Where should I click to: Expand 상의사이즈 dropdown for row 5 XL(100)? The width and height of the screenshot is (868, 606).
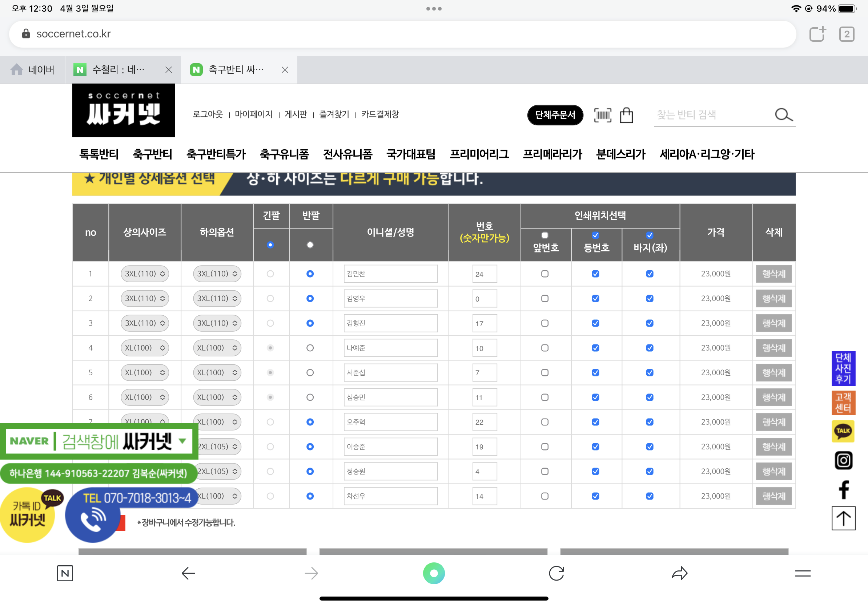click(145, 372)
